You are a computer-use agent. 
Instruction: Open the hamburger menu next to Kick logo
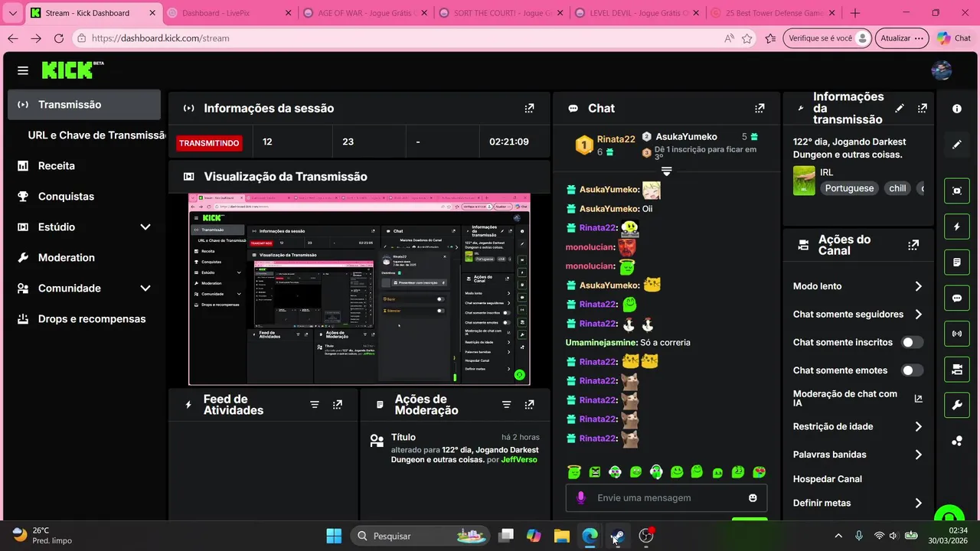click(23, 70)
